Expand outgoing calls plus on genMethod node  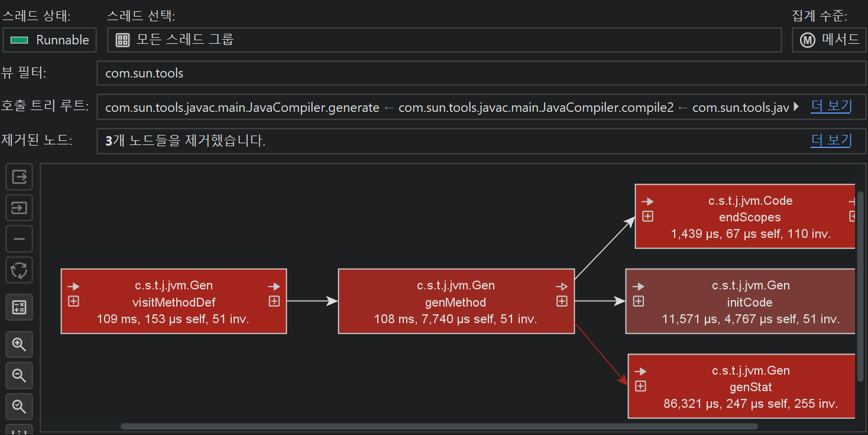(562, 301)
